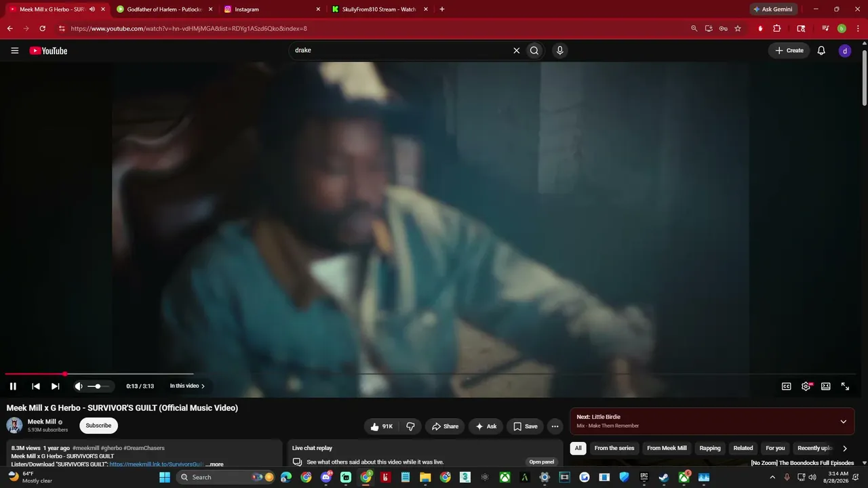Open File Explorer from the taskbar

(425, 477)
